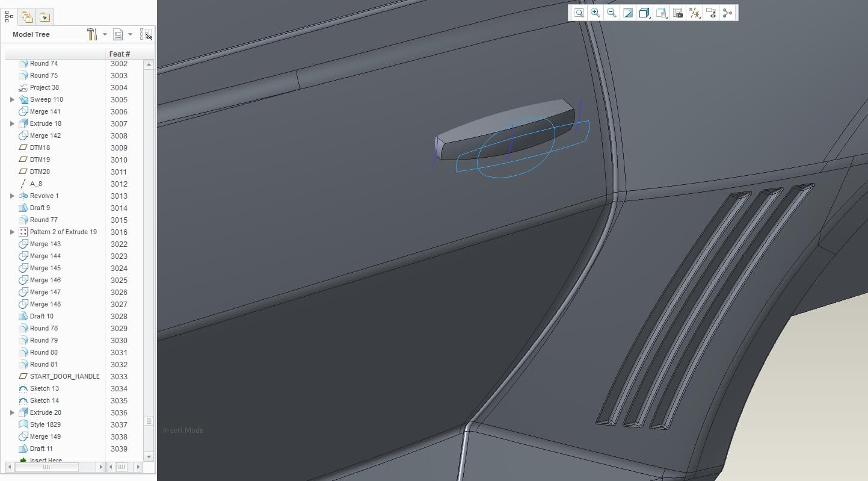The image size is (868, 481).
Task: Click feature number 3013 cell
Action: [119, 196]
